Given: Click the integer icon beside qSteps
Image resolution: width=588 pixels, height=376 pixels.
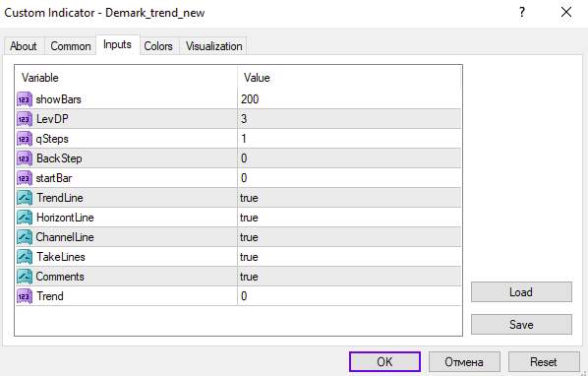Looking at the screenshot, I should pyautogui.click(x=25, y=139).
